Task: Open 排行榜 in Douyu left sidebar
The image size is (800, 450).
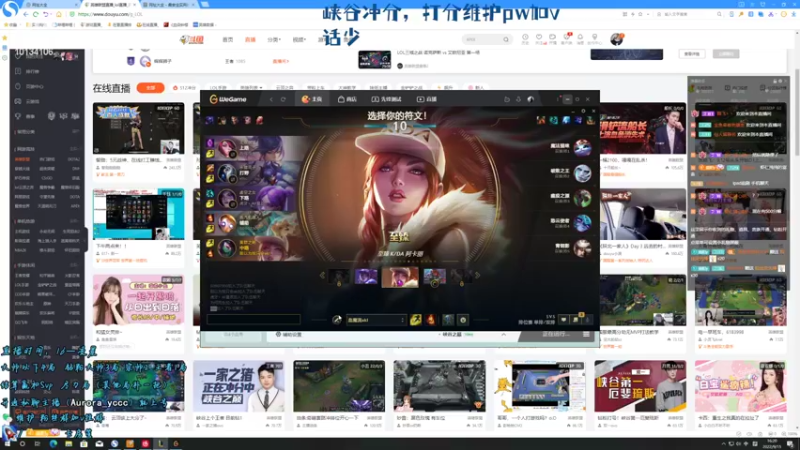Action: point(33,71)
